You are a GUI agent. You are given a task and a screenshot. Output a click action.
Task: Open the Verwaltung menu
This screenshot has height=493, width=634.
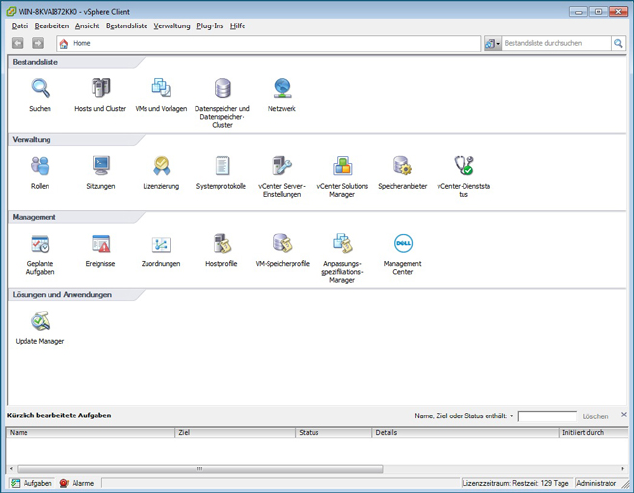pyautogui.click(x=172, y=26)
